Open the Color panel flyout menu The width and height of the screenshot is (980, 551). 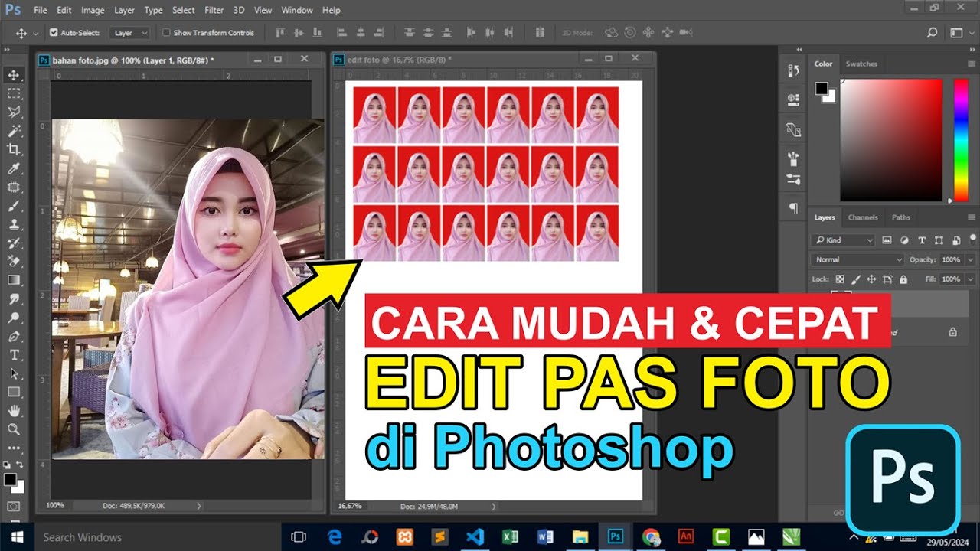971,64
